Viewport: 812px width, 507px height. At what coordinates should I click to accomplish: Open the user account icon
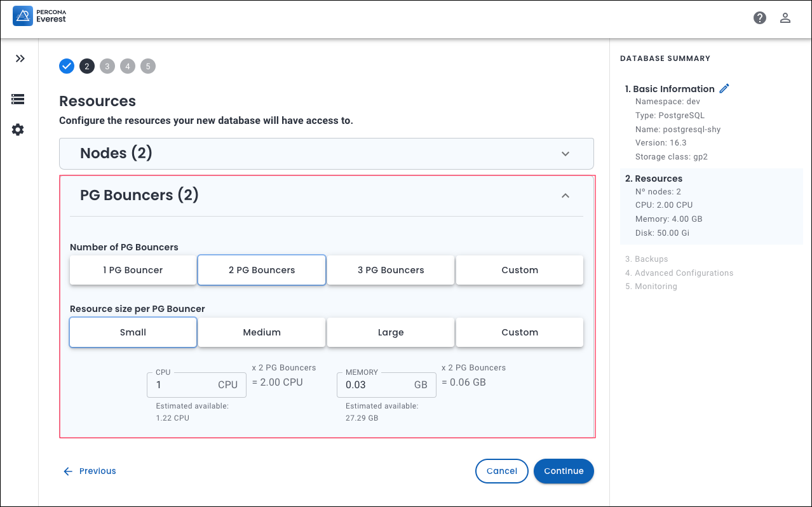[x=785, y=18]
